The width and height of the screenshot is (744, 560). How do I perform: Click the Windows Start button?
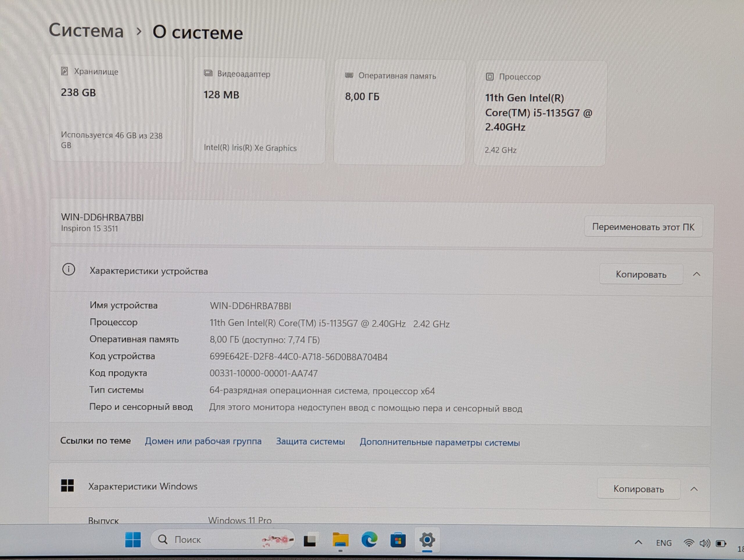pyautogui.click(x=133, y=539)
